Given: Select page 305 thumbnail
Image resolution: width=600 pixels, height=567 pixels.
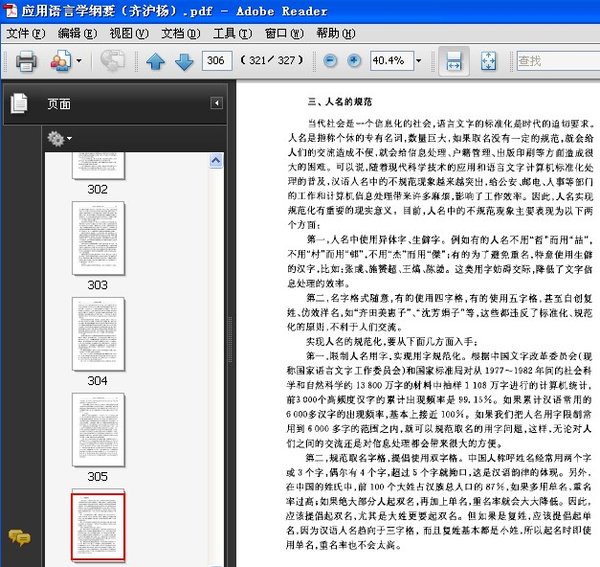Looking at the screenshot, I should [x=97, y=428].
